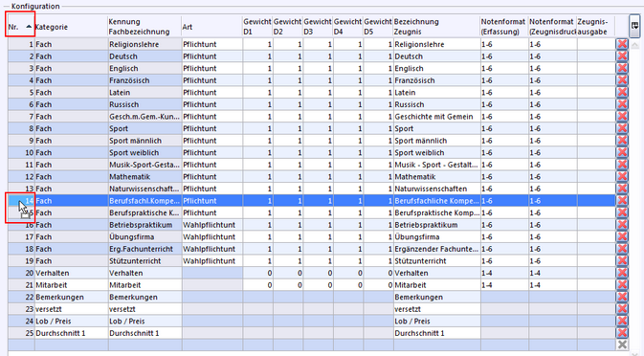Open Art cell of Übungsfirma row

tap(211, 237)
